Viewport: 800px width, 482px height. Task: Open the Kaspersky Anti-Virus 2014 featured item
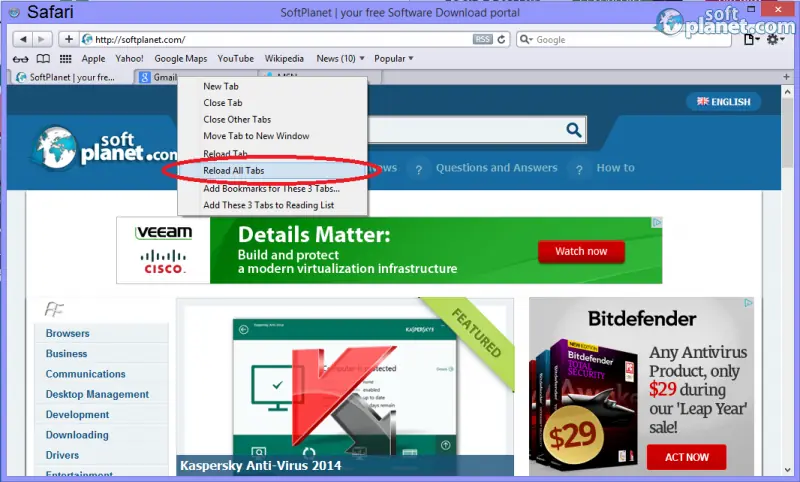point(345,388)
